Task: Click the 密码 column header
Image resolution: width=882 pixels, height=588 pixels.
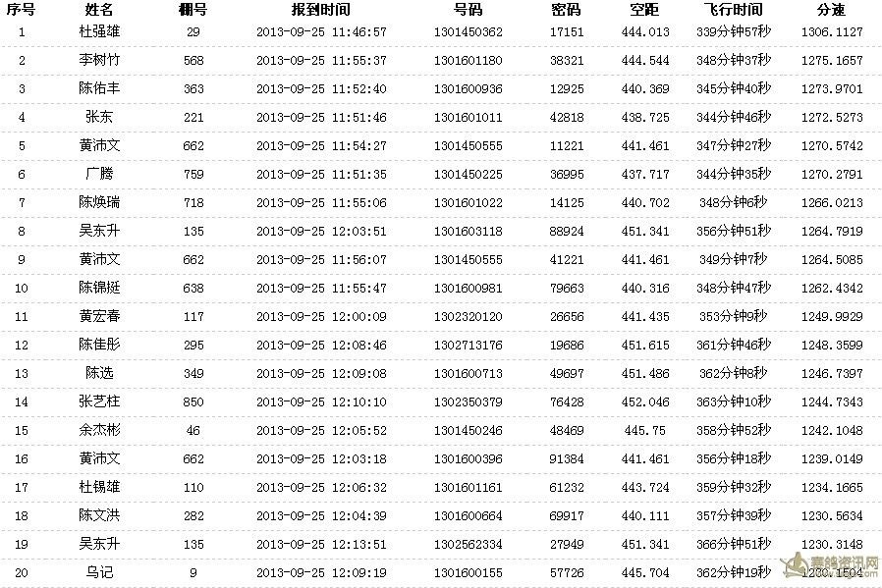Action: click(x=566, y=10)
